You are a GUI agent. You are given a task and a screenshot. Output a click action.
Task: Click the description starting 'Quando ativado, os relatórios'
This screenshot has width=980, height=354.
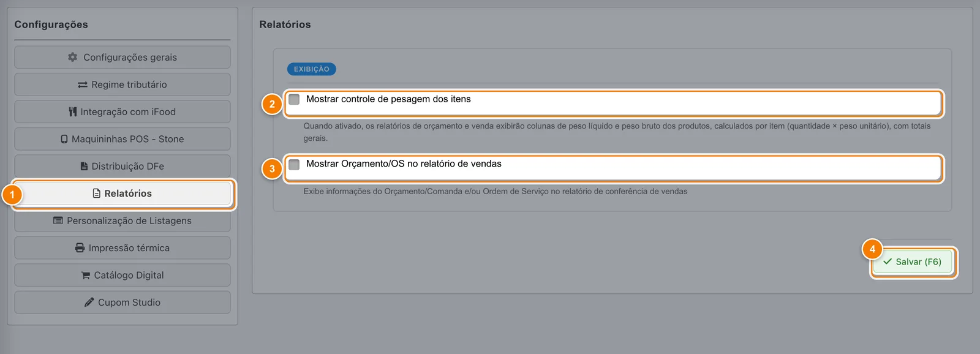[617, 132]
